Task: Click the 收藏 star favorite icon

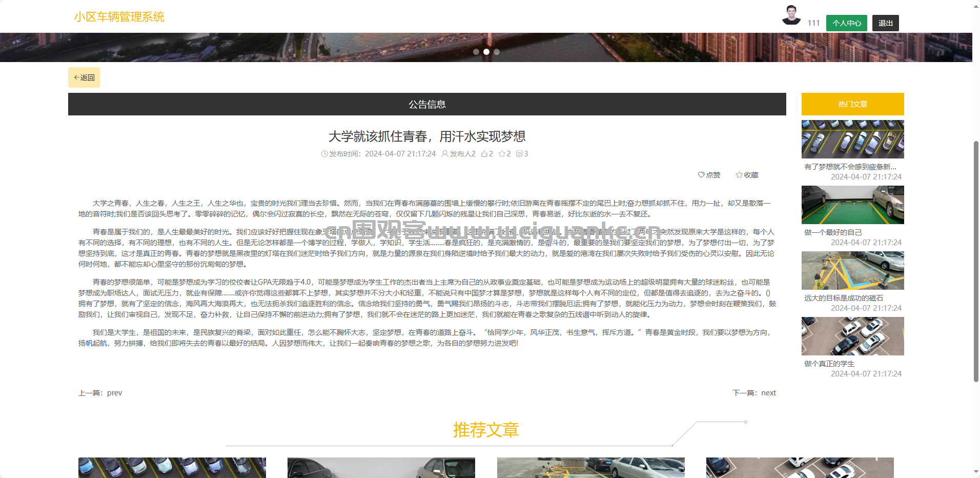Action: point(739,175)
